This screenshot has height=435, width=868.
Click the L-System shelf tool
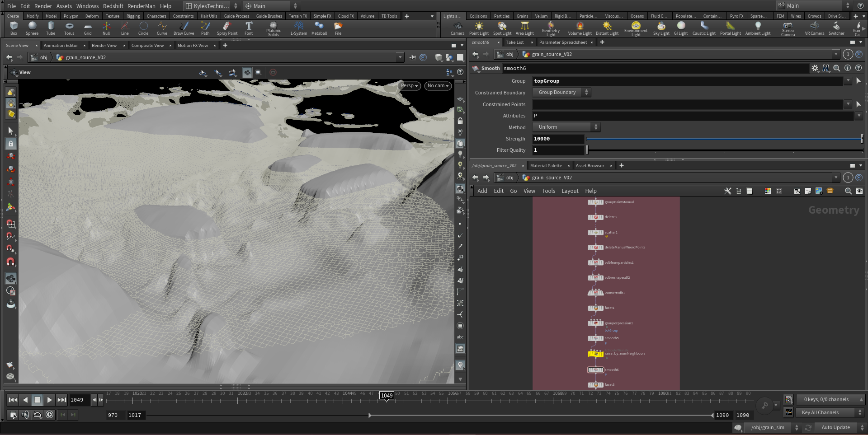(x=298, y=28)
